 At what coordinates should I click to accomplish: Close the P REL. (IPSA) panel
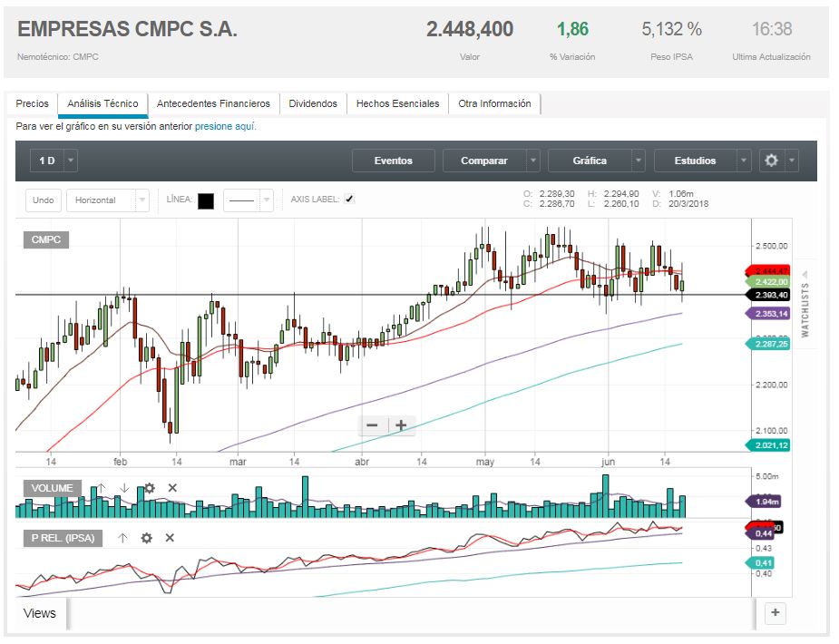pyautogui.click(x=170, y=538)
